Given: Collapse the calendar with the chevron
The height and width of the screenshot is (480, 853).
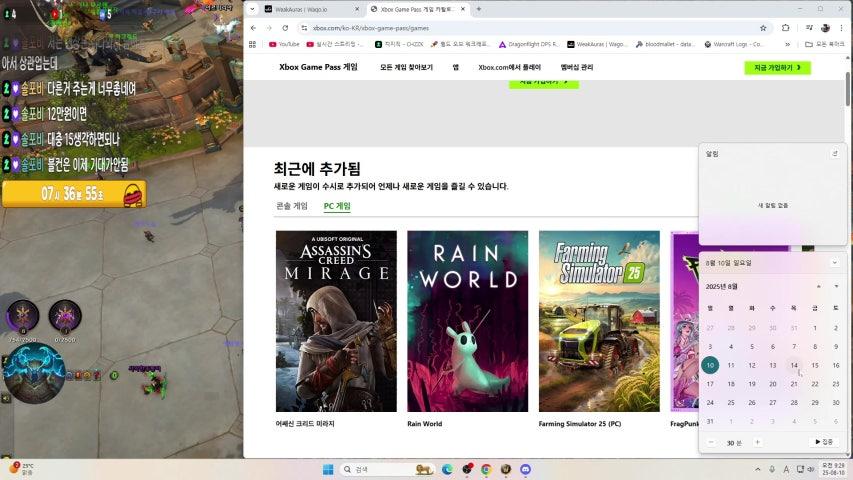Looking at the screenshot, I should [x=835, y=263].
